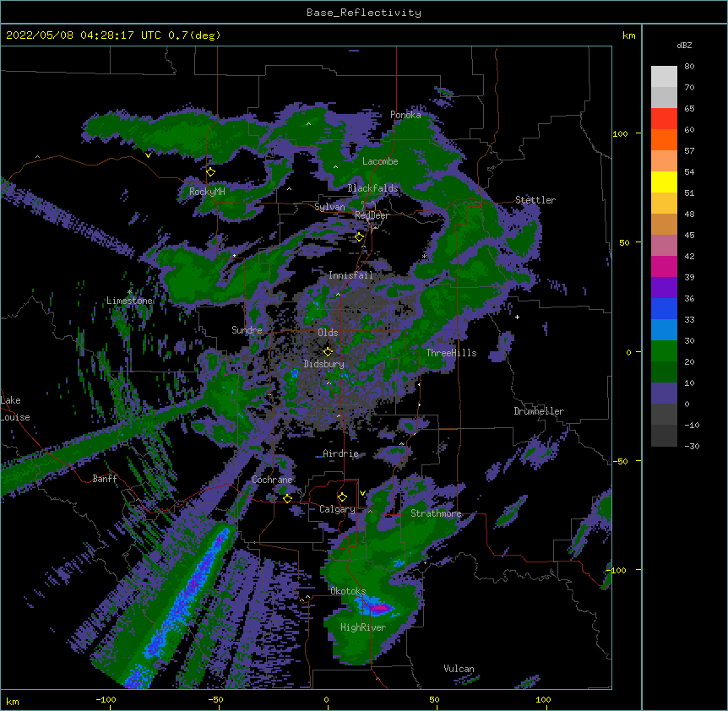Click the 80 value on the dBZ legend

[x=689, y=67]
